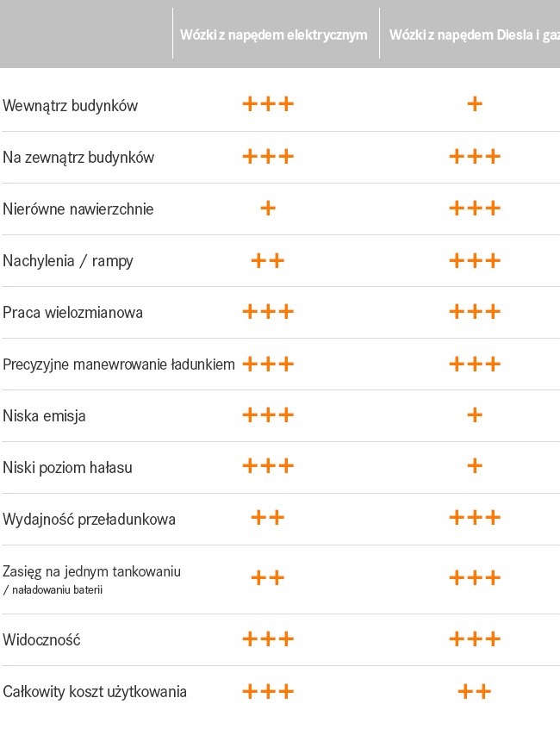Image resolution: width=560 pixels, height=729 pixels.
Task: Click the Precyzyjne manewrowanie ładunkiem label
Action: [x=119, y=364]
